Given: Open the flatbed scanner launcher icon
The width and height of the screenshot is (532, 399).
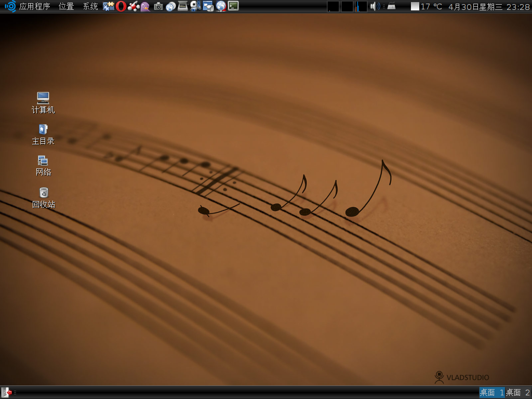Looking at the screenshot, I should [183, 6].
